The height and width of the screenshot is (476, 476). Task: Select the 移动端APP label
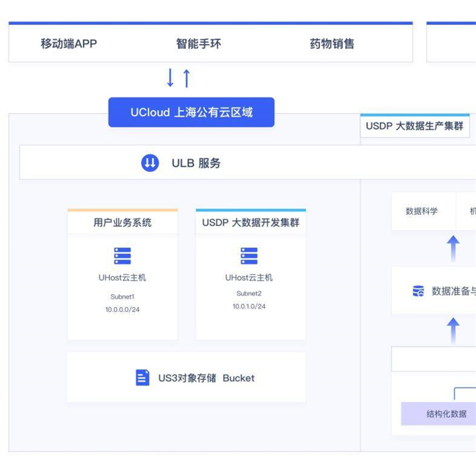[x=69, y=43]
